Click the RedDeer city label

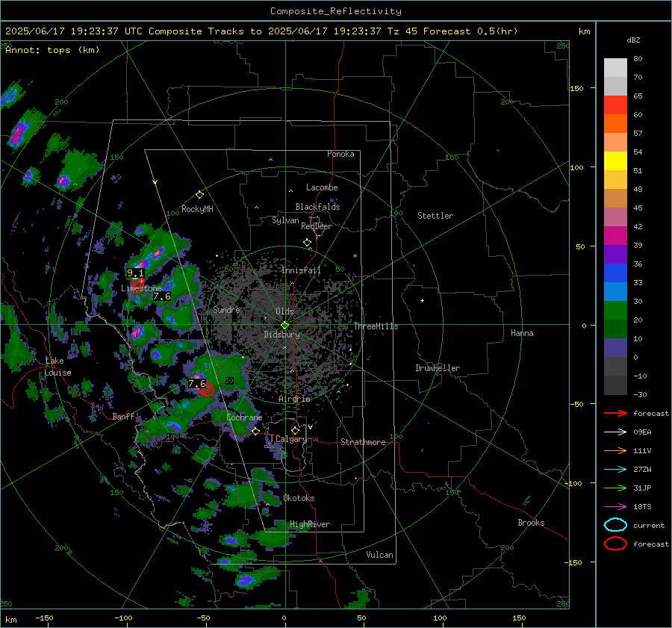coord(317,226)
